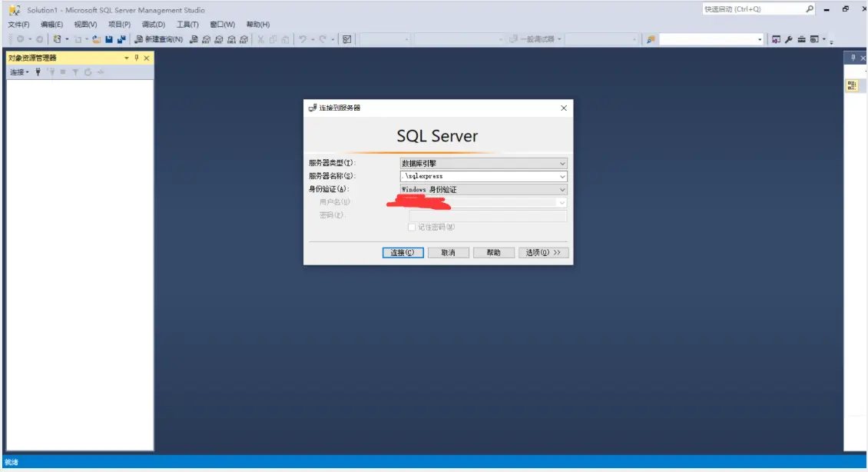Open the Connect (连接) dropdown in Object Explorer
The width and height of the screenshot is (868, 472).
pos(19,72)
